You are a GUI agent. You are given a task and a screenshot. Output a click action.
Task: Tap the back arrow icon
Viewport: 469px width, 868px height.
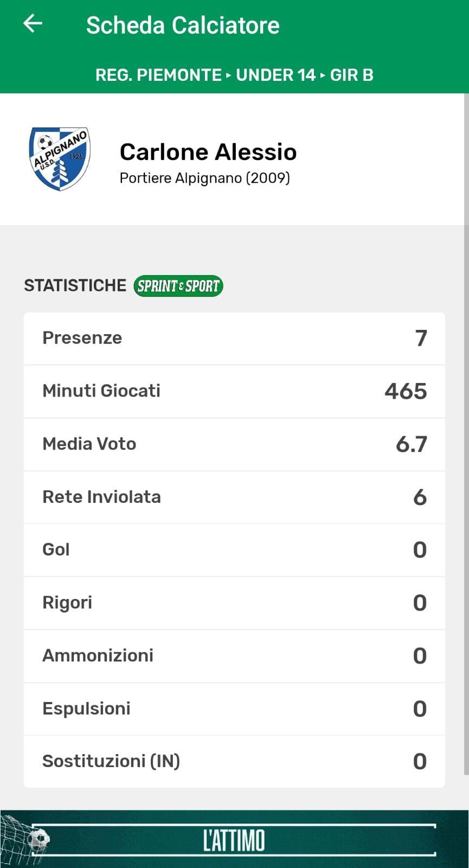[33, 24]
